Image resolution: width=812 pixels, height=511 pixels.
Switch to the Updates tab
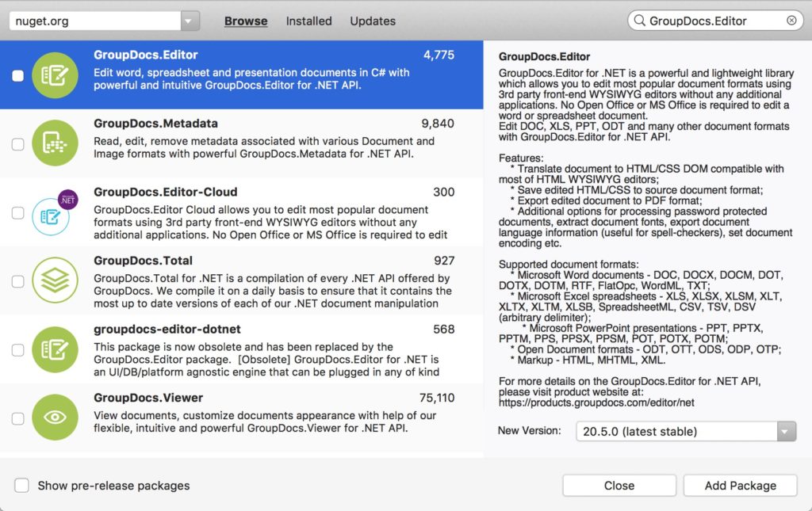[373, 21]
